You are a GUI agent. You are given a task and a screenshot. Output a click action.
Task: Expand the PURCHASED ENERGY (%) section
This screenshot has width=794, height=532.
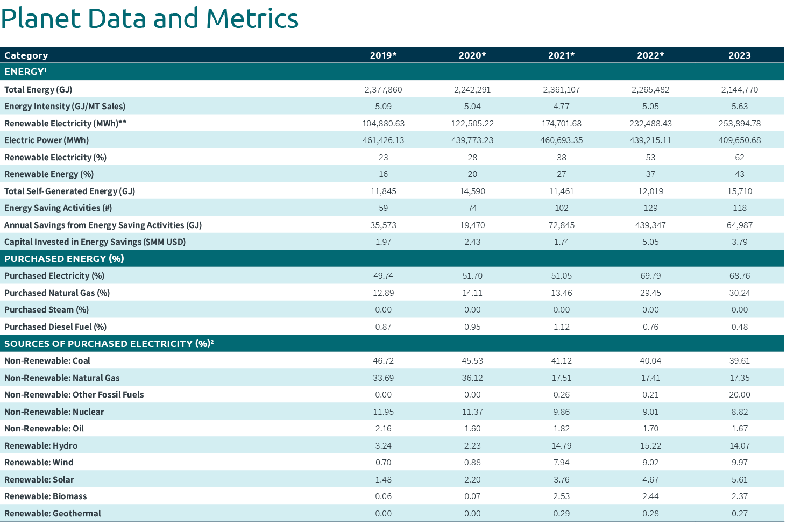point(63,259)
